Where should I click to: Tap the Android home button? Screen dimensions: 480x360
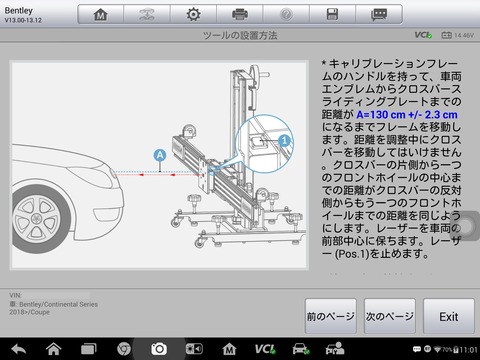tap(54, 349)
